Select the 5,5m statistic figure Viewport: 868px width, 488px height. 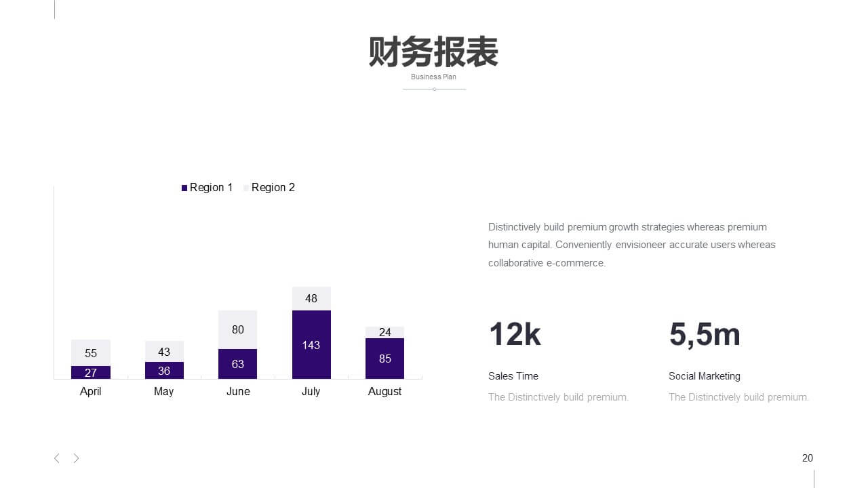pos(705,335)
